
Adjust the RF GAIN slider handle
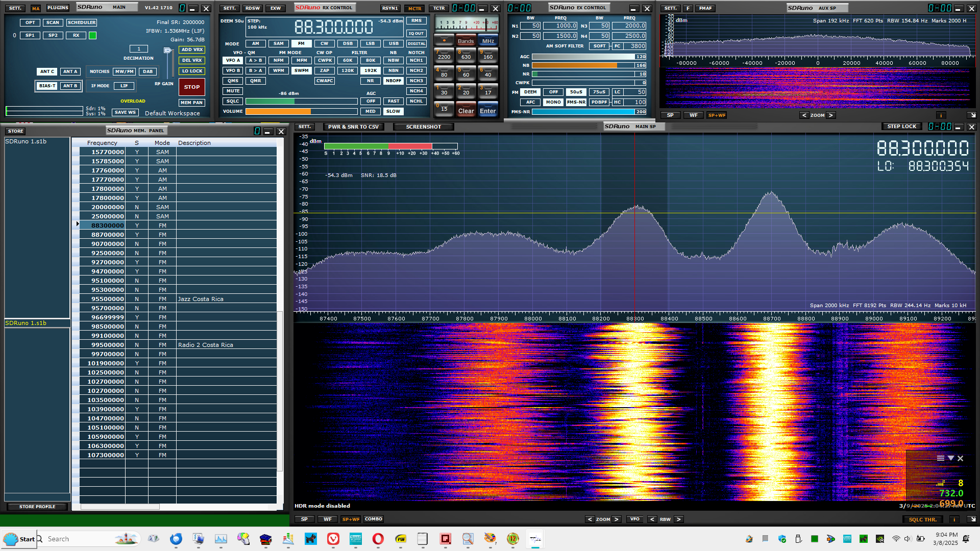(168, 50)
